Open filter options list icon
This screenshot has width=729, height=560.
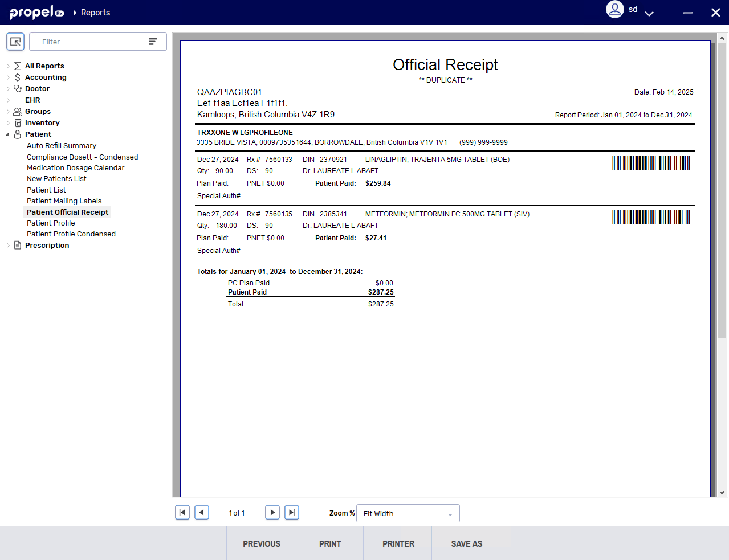[x=153, y=42]
